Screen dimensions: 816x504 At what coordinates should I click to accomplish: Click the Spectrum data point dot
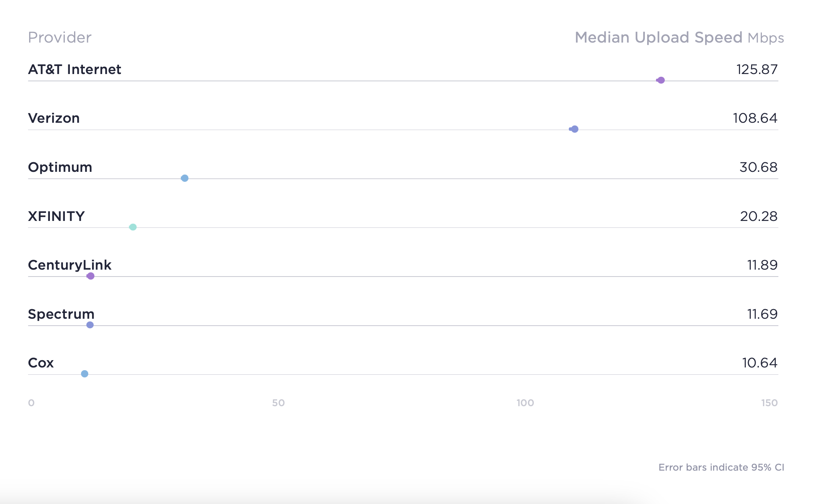pos(90,325)
